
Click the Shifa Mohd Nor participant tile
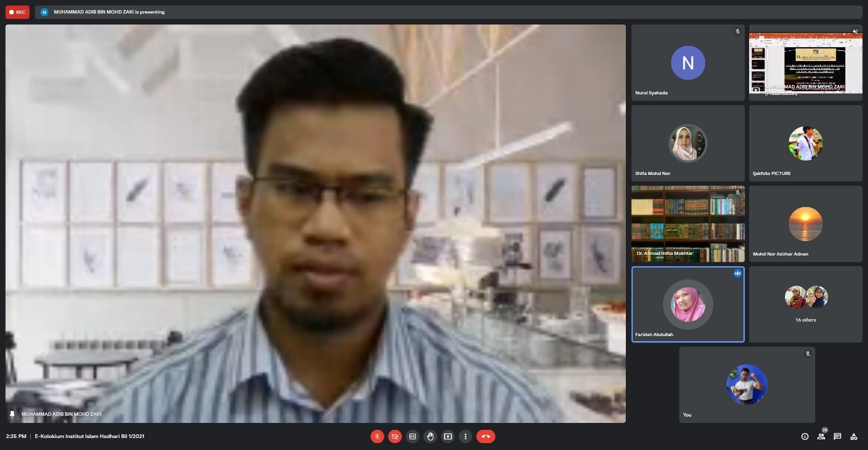[x=687, y=143]
